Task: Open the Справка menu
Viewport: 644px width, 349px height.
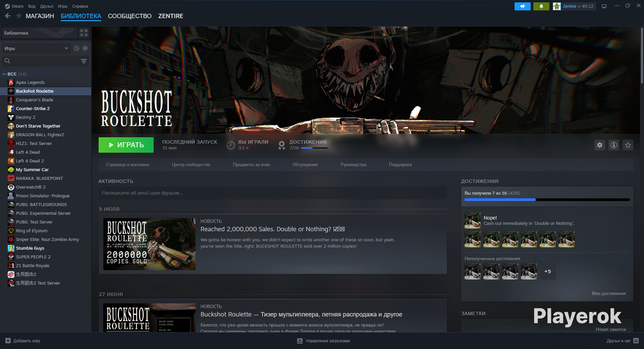Action: coord(80,6)
